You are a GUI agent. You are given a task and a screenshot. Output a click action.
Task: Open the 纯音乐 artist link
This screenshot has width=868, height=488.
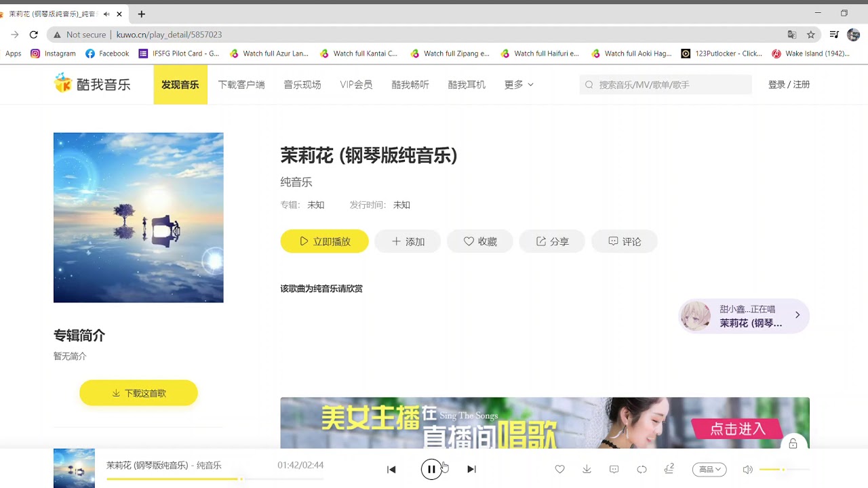coord(296,182)
